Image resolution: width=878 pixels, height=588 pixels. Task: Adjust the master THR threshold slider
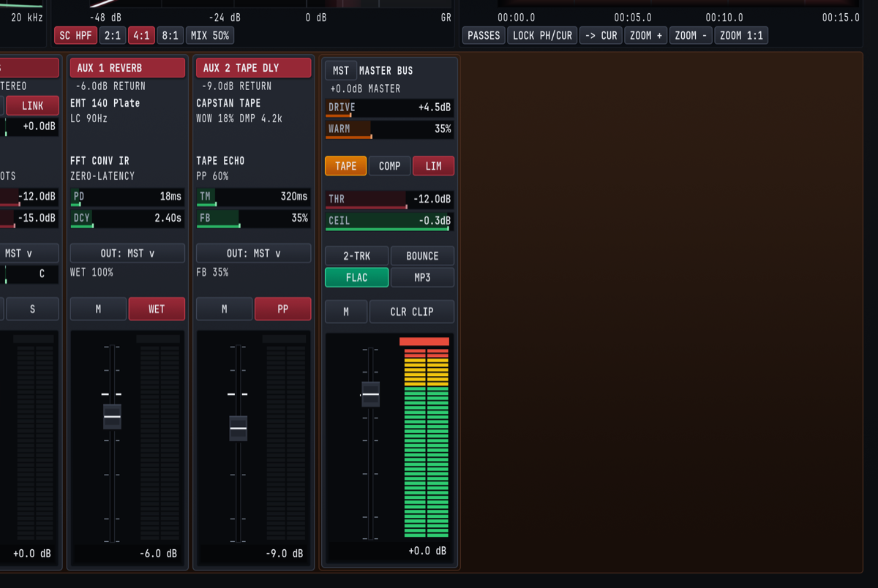[x=389, y=200]
